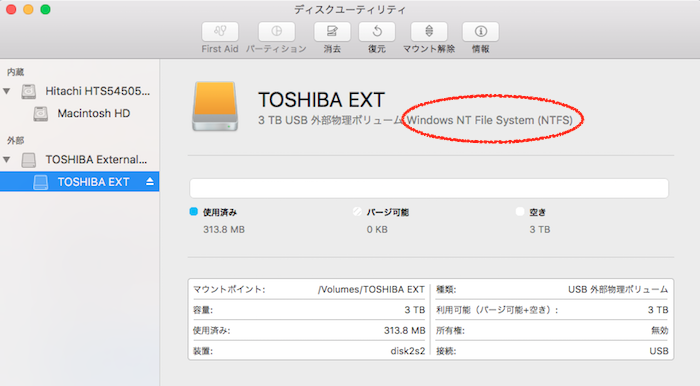Select the Macintosh HD volume

(x=79, y=113)
